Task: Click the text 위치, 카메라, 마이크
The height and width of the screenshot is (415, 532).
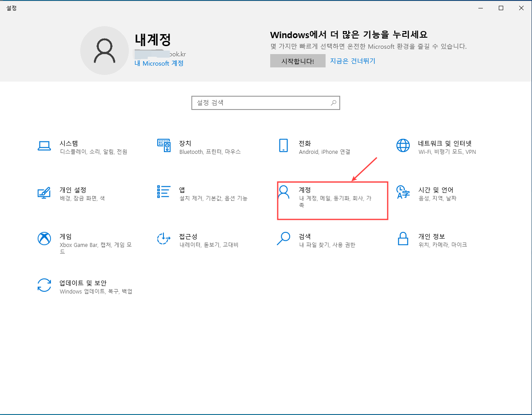Action: (x=443, y=245)
